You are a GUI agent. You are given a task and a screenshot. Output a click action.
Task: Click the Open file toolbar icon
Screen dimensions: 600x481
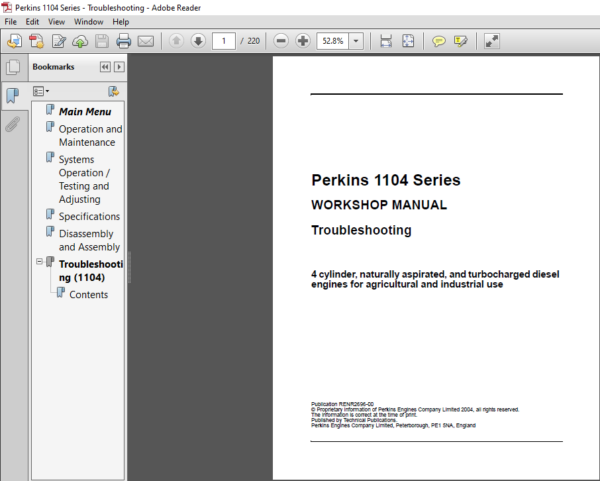15,41
